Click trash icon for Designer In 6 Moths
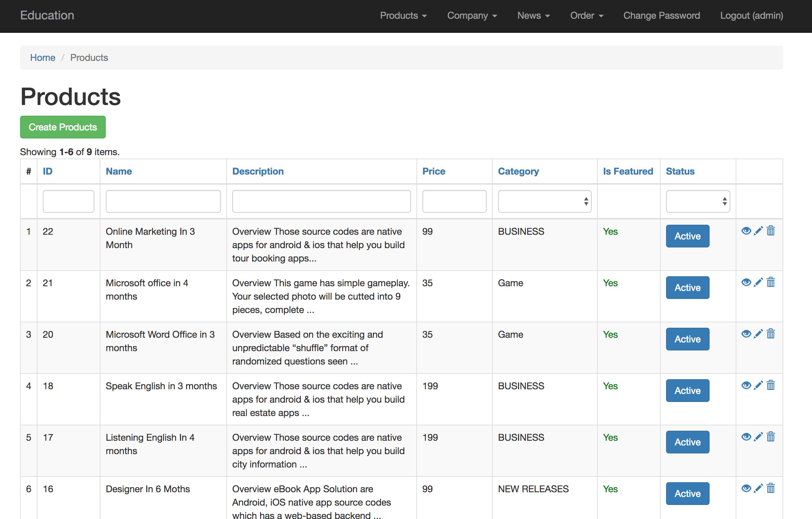The width and height of the screenshot is (812, 519). pos(770,488)
